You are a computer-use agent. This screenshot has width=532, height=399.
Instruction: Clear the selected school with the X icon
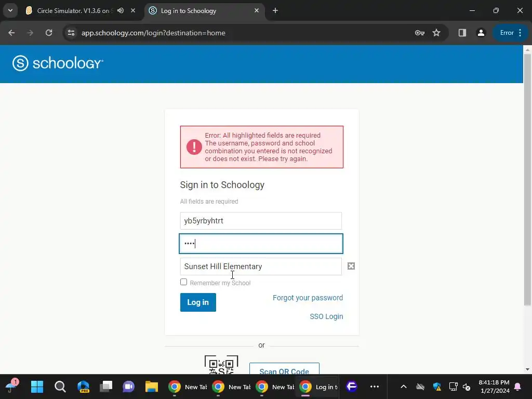pyautogui.click(x=351, y=266)
